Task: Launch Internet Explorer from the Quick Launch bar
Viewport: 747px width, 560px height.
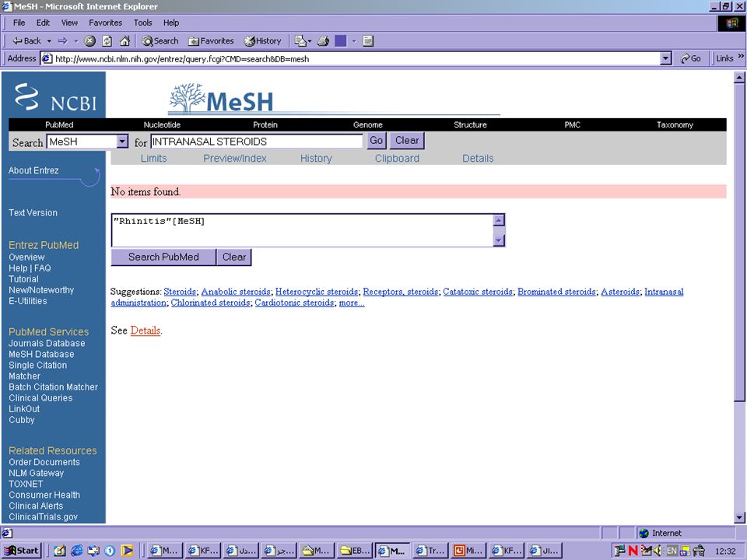Action: tap(77, 551)
